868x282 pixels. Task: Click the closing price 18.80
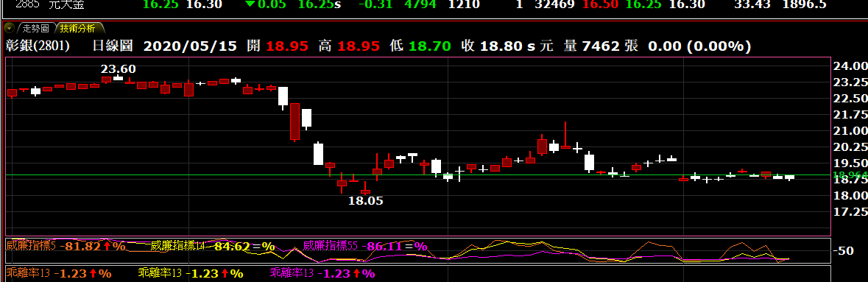[501, 46]
